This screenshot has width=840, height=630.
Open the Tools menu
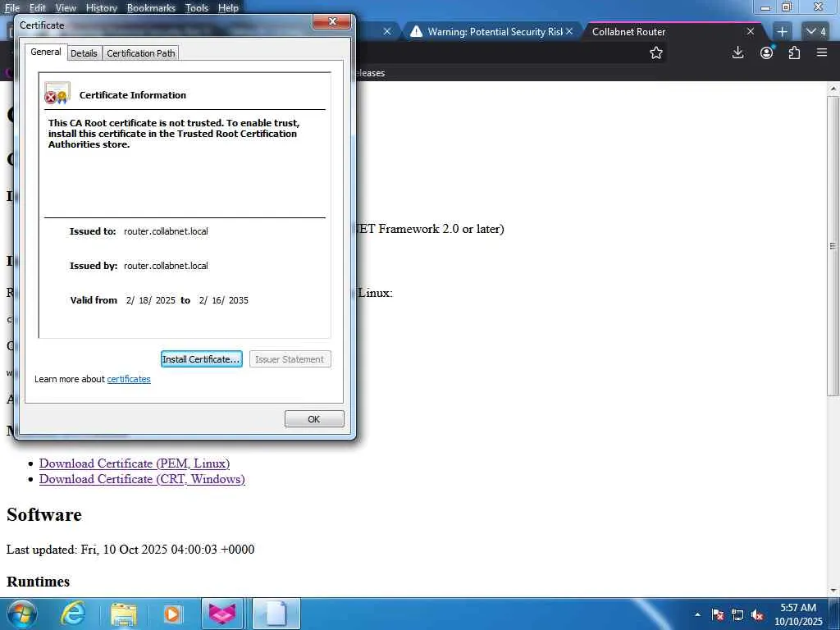pos(197,8)
